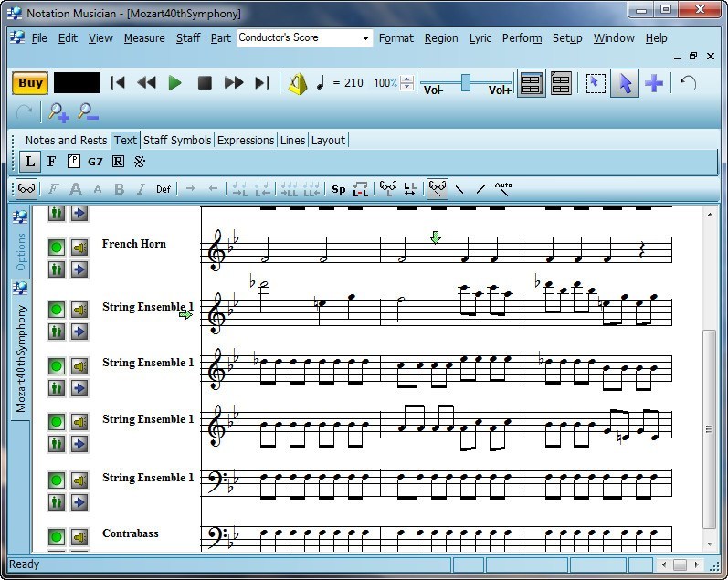Screen dimensions: 728x580
Task: Mute the arrow-marked String Ensemble speaker
Action: coord(79,310)
